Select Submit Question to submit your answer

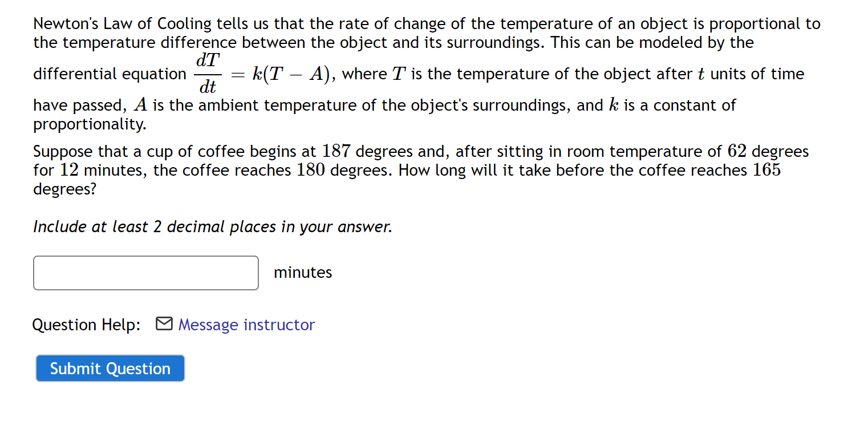(109, 368)
